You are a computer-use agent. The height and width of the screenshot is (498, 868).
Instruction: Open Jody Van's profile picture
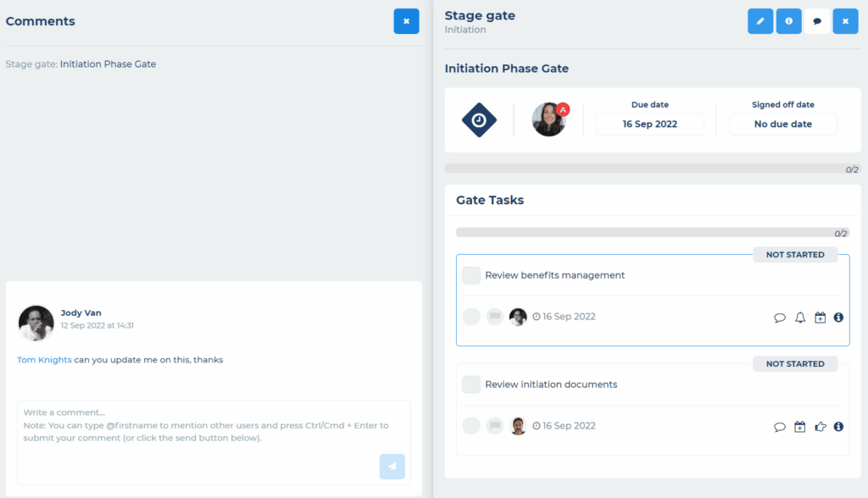[36, 324]
